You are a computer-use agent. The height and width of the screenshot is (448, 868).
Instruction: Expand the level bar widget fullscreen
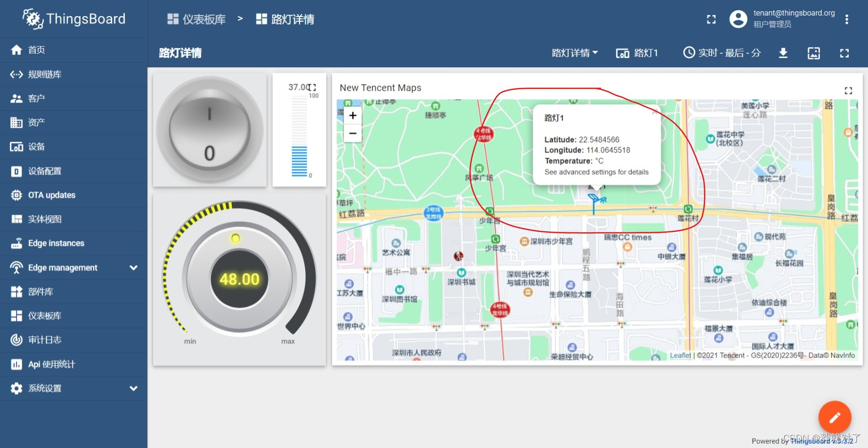pos(311,87)
